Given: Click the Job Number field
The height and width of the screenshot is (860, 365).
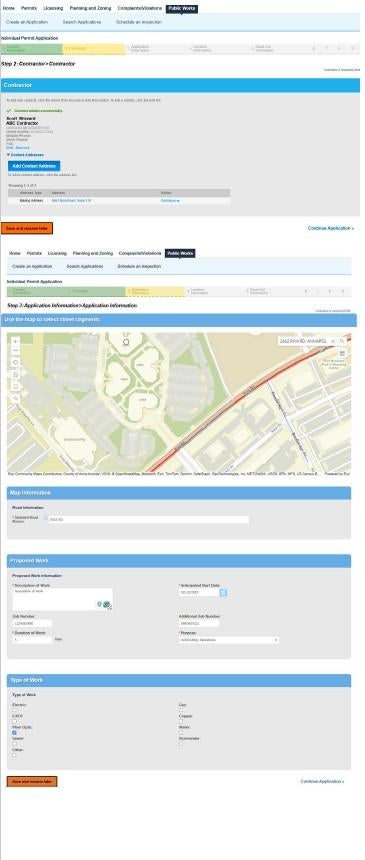Looking at the screenshot, I should point(32,624).
